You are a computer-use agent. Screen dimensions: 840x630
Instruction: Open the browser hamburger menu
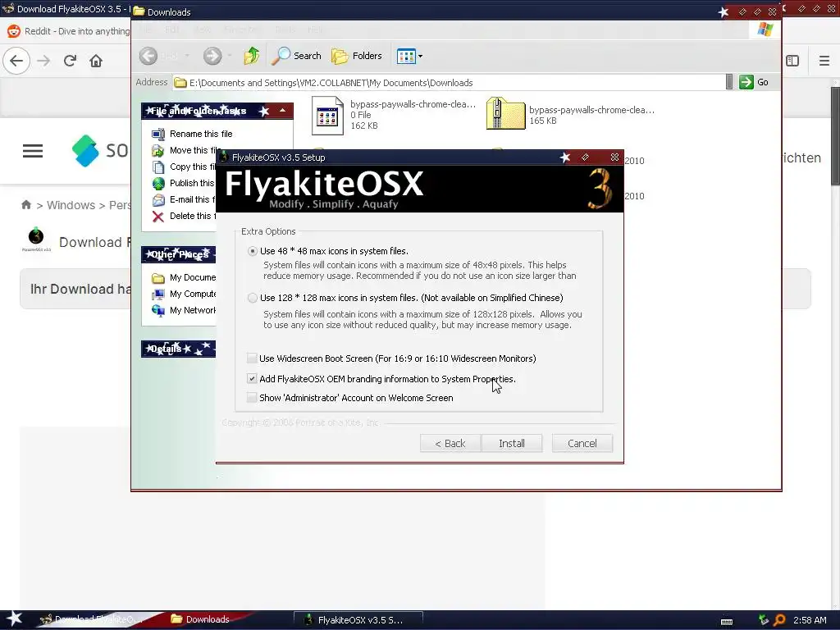(824, 61)
